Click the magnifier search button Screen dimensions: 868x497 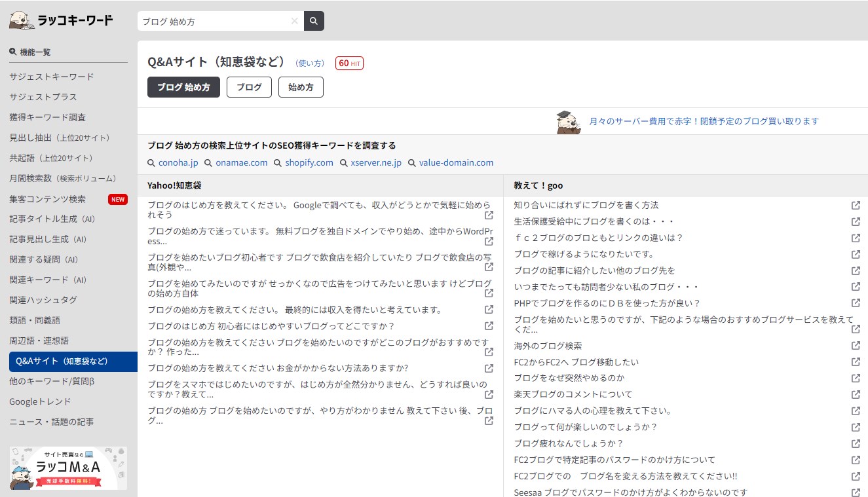pyautogui.click(x=314, y=21)
